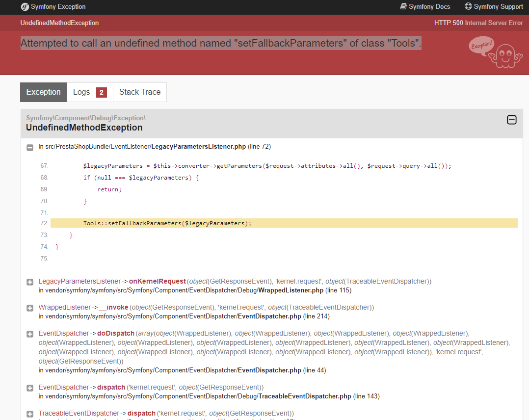
Task: Collapse the UndefinedMethodException panel
Action: pos(511,120)
